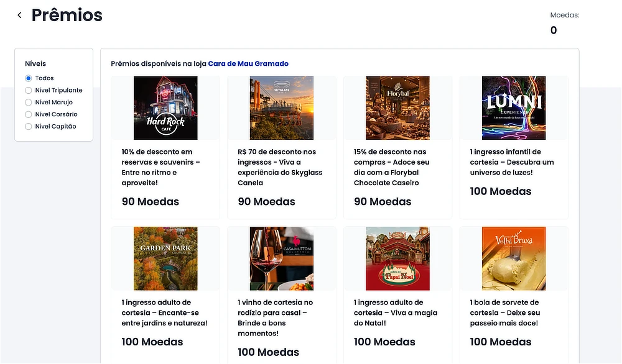
Task: Go back using the arrow beside Prêmios
Action: tap(19, 15)
